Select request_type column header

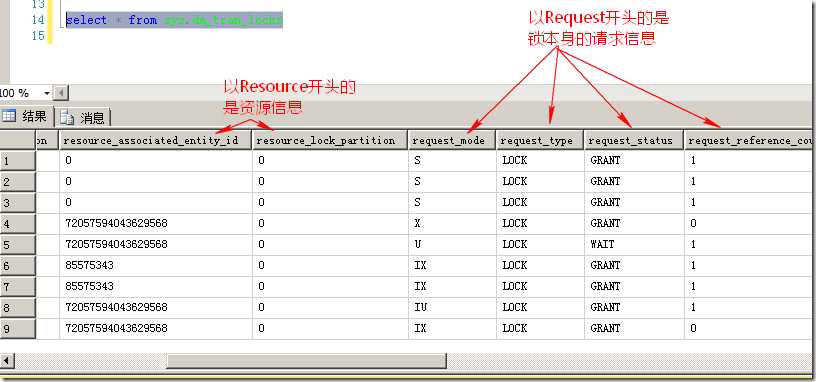click(540, 141)
